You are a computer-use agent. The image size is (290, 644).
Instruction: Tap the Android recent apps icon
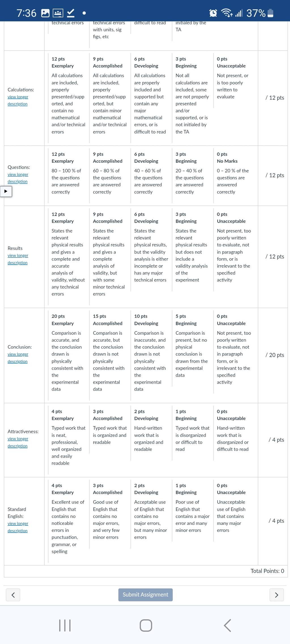65,625
